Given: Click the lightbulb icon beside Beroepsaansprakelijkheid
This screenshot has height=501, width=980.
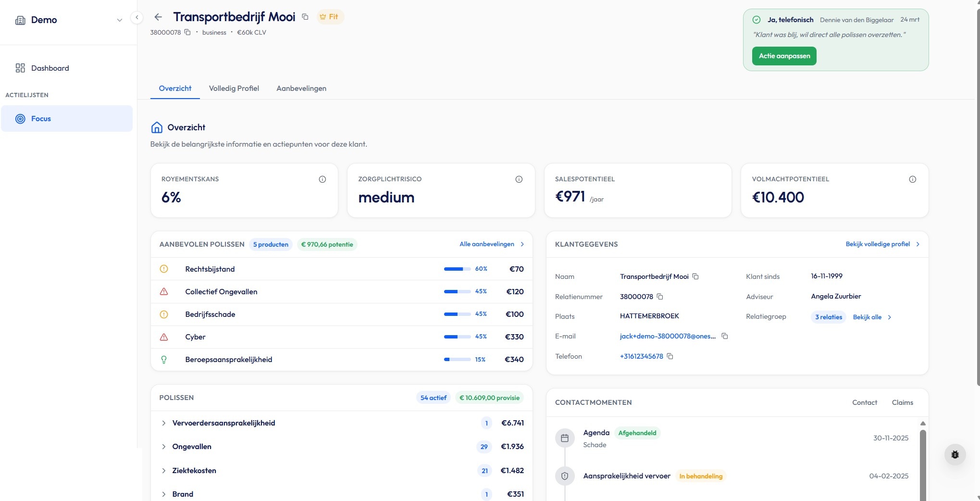Looking at the screenshot, I should 164,359.
